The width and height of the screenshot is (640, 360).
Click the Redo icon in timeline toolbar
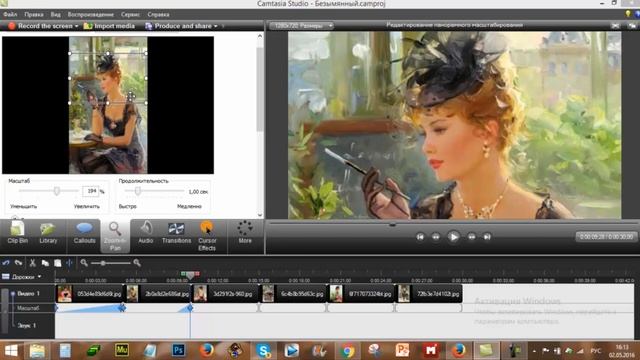point(18,263)
